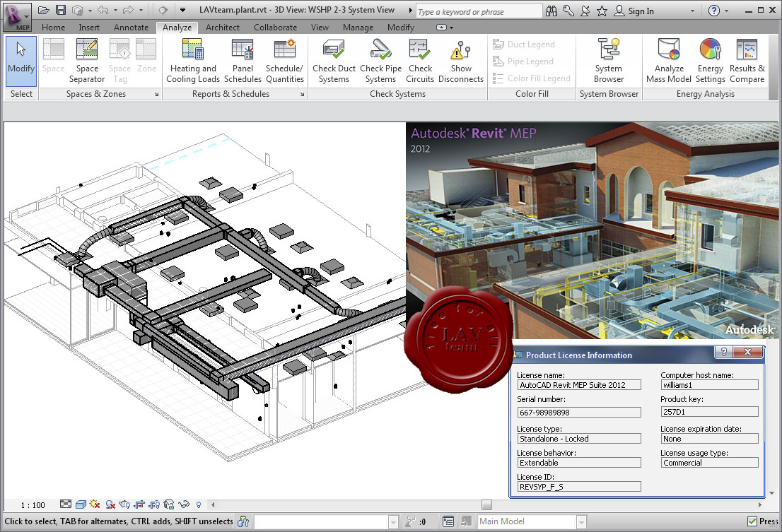
Task: Switch to the Architect ribbon tab
Action: pos(223,28)
